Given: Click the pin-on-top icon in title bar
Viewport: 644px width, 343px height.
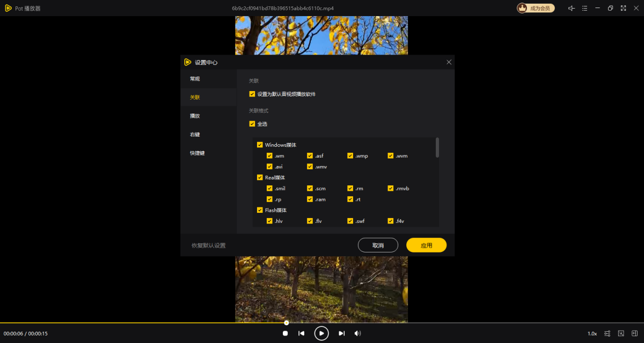Looking at the screenshot, I should coord(572,8).
